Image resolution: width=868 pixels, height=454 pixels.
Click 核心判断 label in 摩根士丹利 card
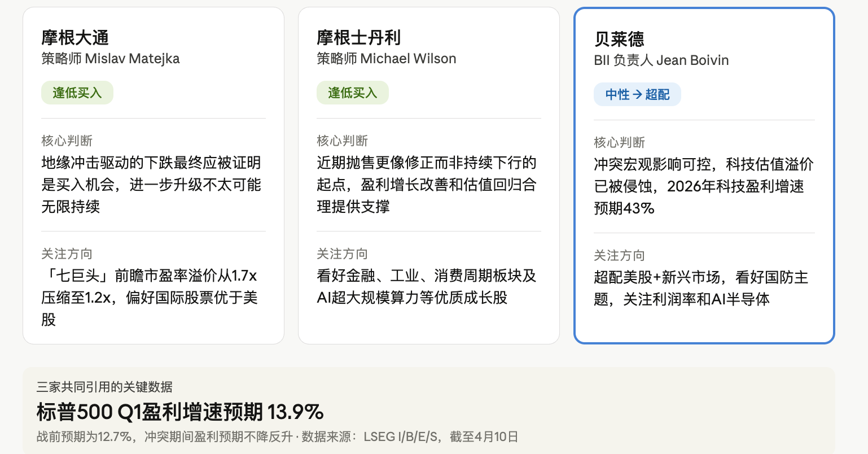pyautogui.click(x=342, y=141)
